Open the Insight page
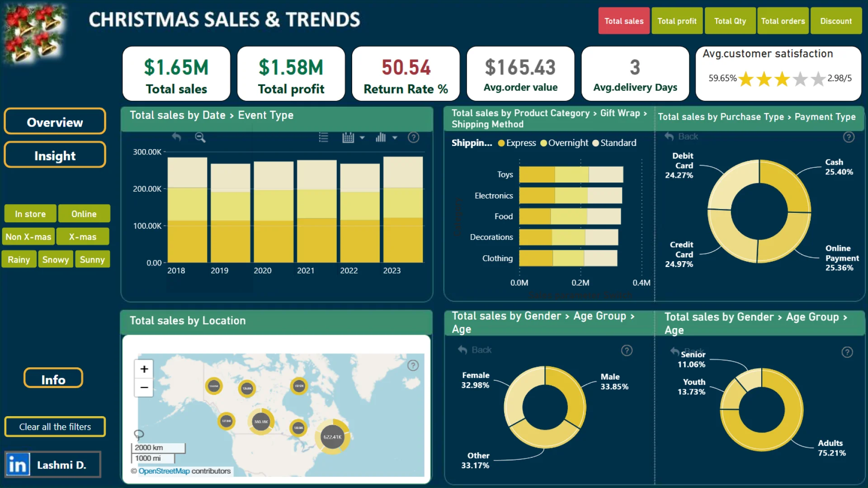 (x=55, y=155)
